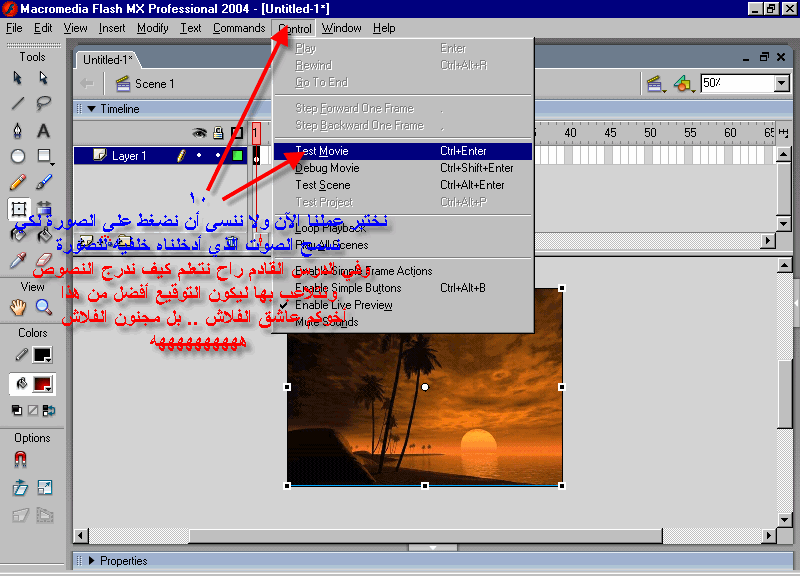Select Layer 1 in the timeline
The image size is (800, 576).
pos(129,156)
